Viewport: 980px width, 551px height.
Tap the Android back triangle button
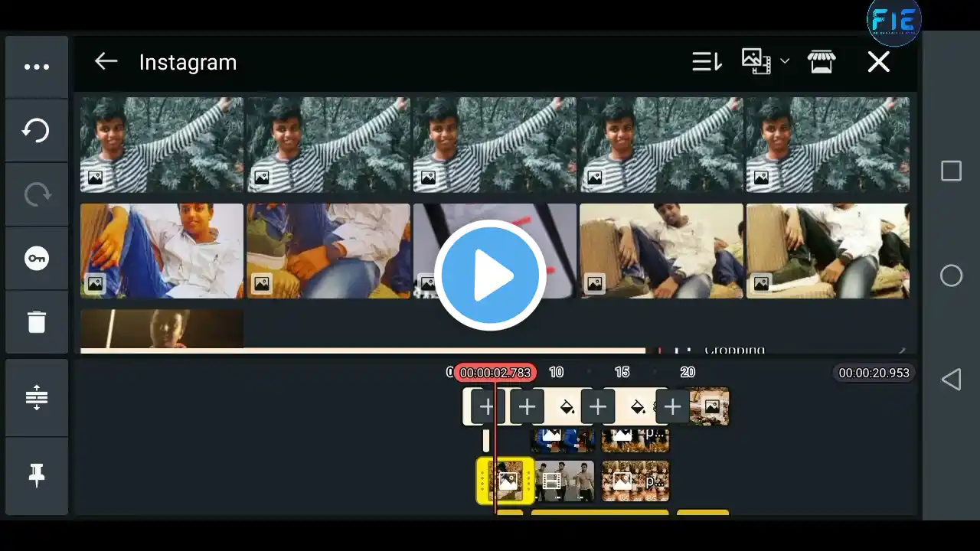click(951, 379)
